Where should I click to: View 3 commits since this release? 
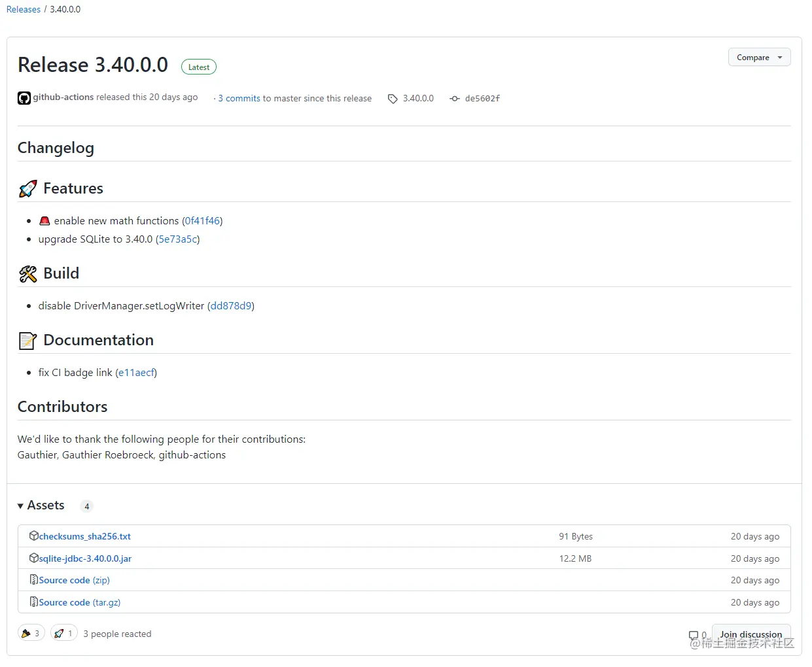pos(239,98)
